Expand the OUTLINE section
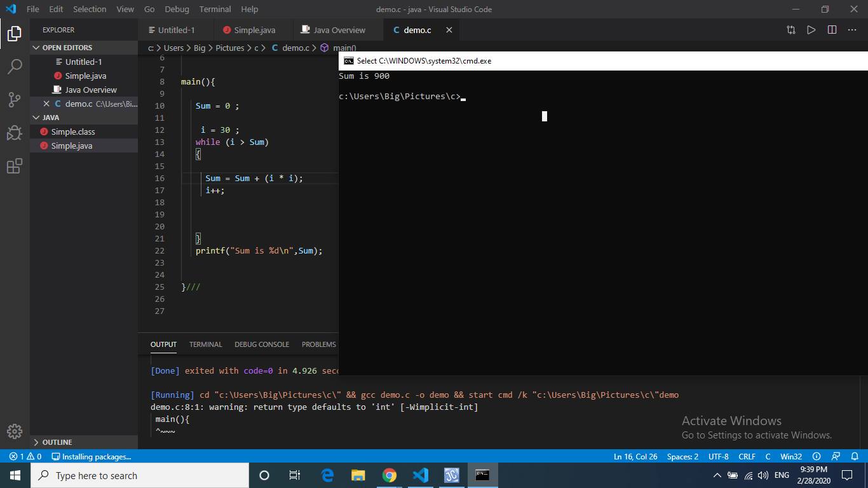 pos(57,442)
